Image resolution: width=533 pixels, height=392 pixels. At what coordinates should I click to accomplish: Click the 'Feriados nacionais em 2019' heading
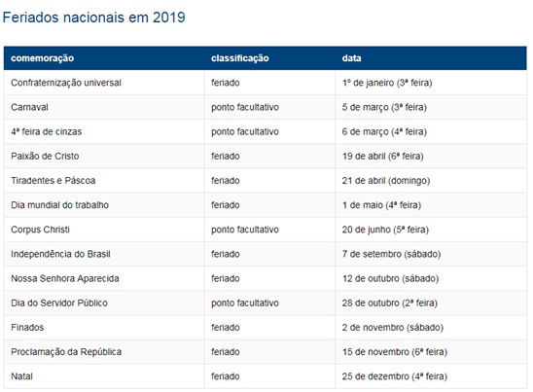coord(93,18)
